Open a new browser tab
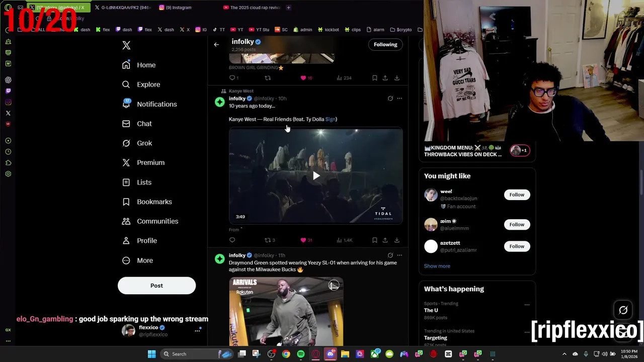644x362 pixels. coord(288,8)
